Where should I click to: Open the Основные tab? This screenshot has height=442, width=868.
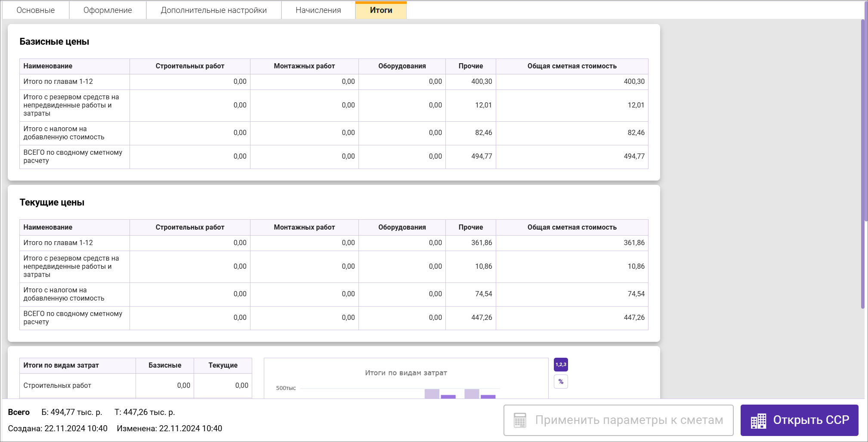[x=36, y=10]
